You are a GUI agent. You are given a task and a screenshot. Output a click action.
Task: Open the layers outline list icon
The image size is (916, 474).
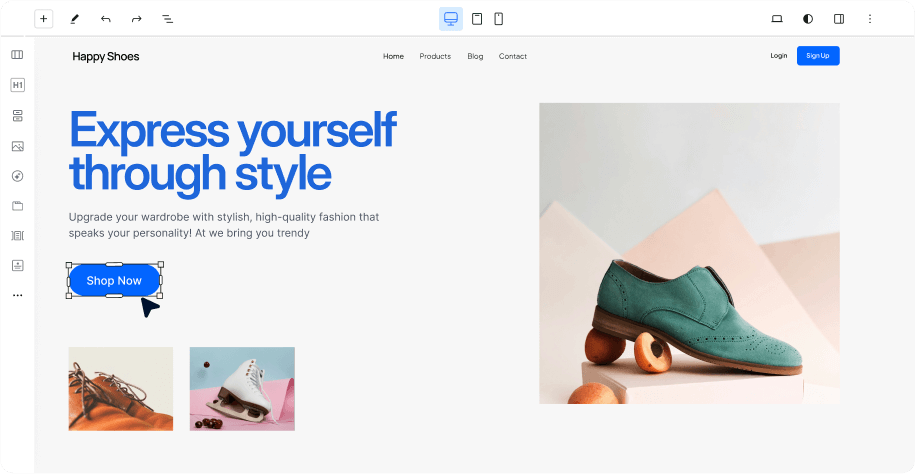click(168, 19)
